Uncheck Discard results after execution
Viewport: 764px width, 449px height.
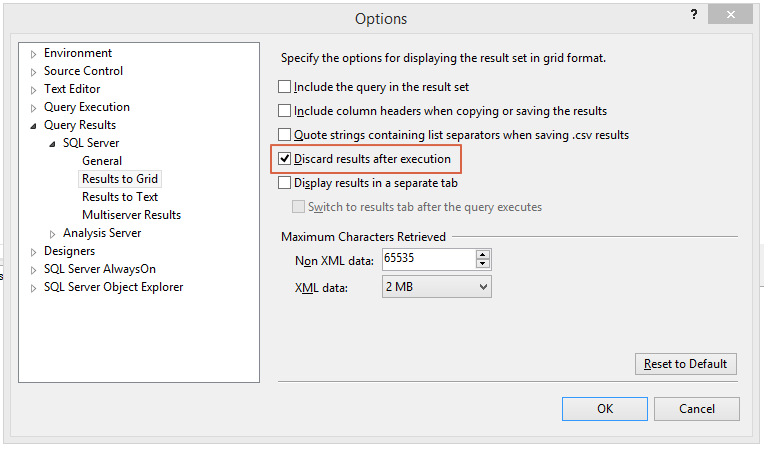click(x=285, y=159)
